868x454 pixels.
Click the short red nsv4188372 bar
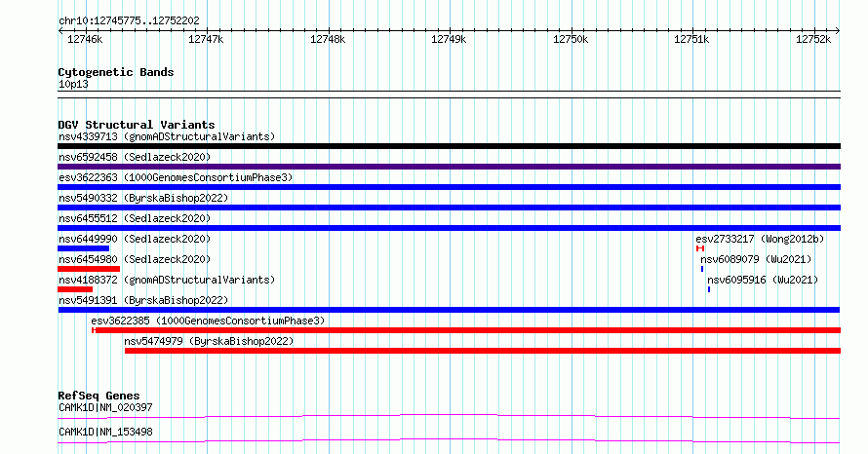pos(75,289)
